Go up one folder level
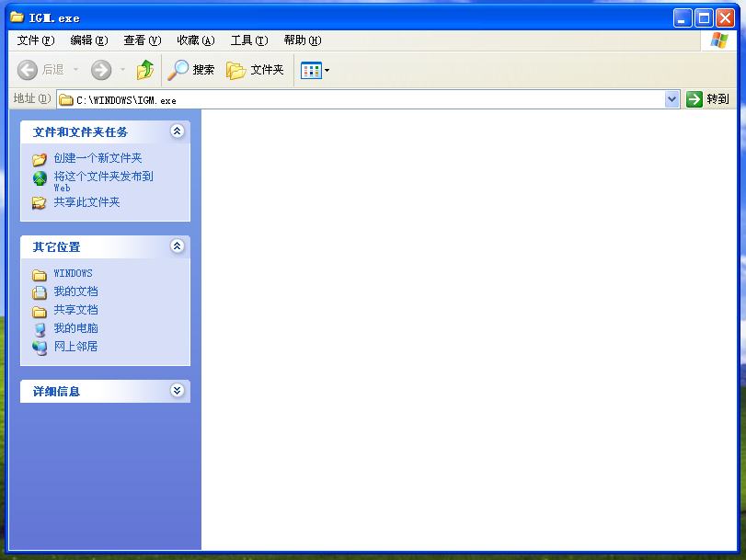 click(145, 70)
